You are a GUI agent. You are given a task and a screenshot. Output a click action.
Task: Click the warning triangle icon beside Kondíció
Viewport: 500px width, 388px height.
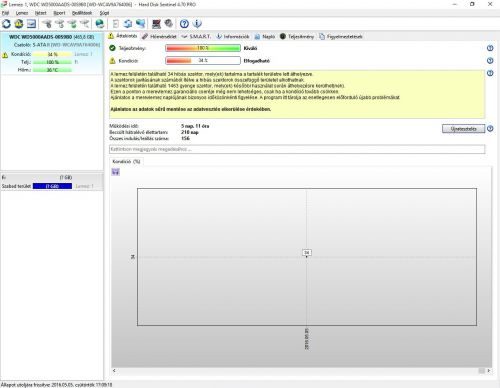[112, 61]
